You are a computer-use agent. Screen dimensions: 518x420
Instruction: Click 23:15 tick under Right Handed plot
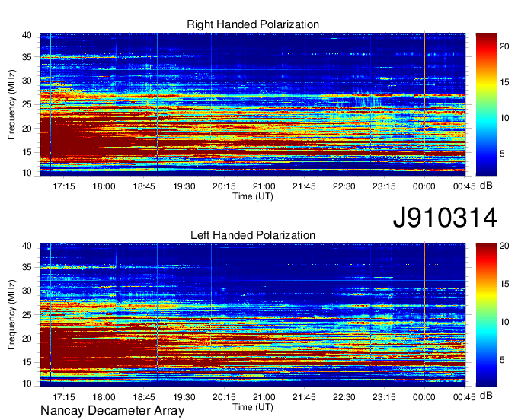384,186
